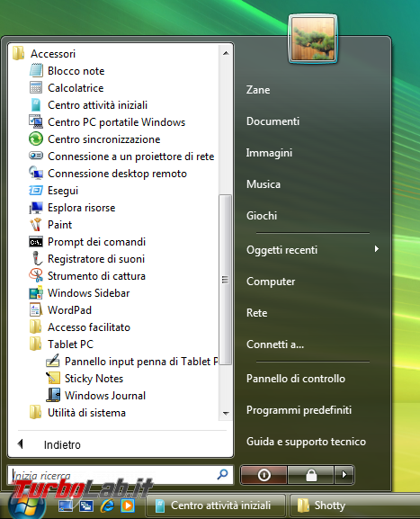Launch Internet Explorer from quick launch
Viewport: 420px width, 519px height.
click(x=107, y=506)
